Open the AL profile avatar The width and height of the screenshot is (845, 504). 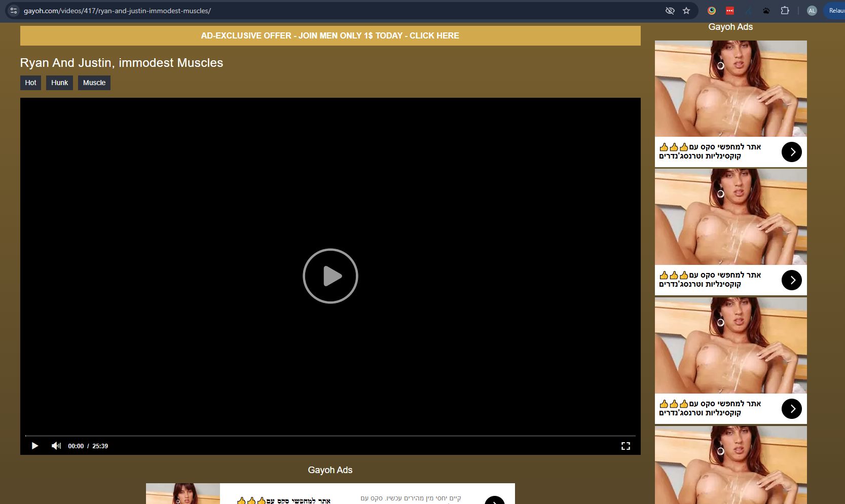(x=812, y=11)
